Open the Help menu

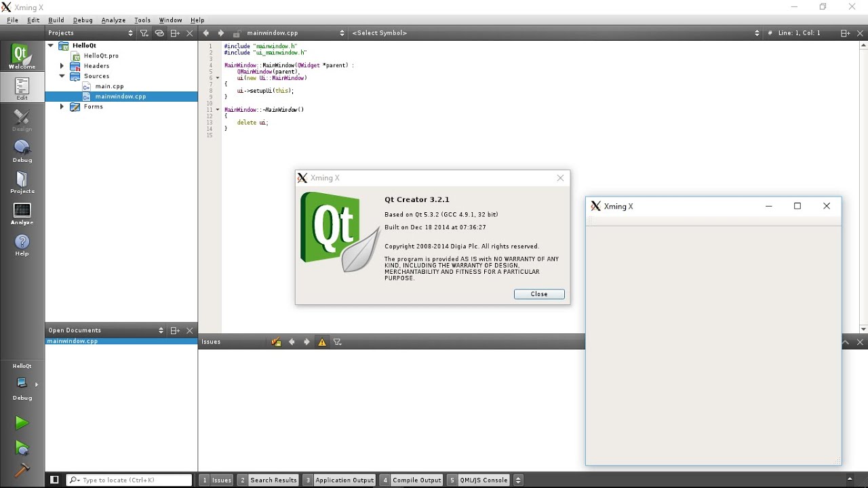(x=197, y=20)
